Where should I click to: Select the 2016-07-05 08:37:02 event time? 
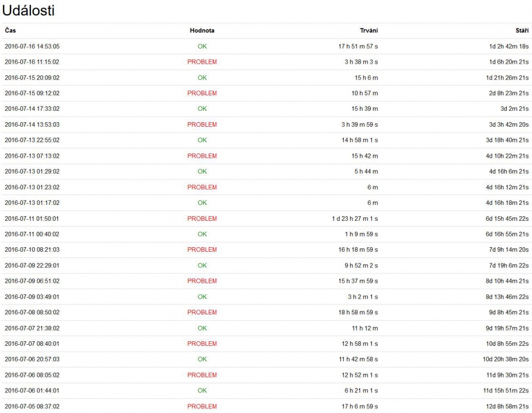[x=32, y=406]
